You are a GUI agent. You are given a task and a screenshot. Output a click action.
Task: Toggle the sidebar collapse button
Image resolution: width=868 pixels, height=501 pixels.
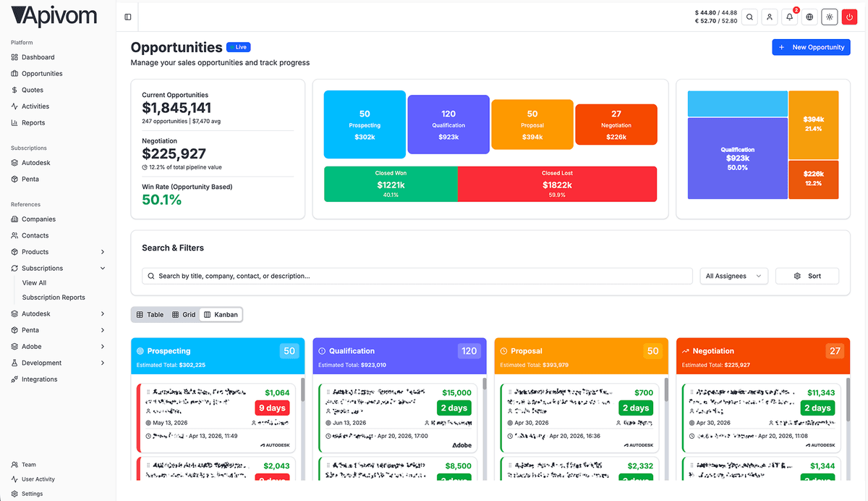coord(128,17)
